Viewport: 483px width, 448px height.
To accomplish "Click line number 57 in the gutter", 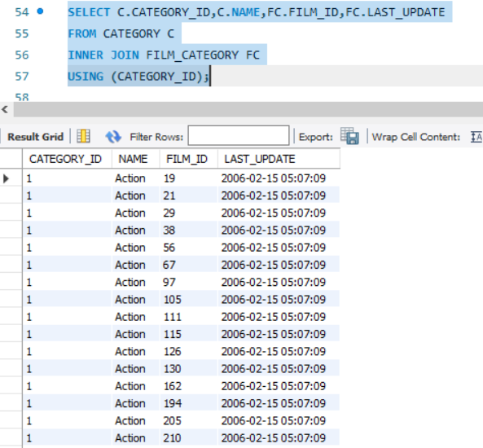I will (x=22, y=76).
